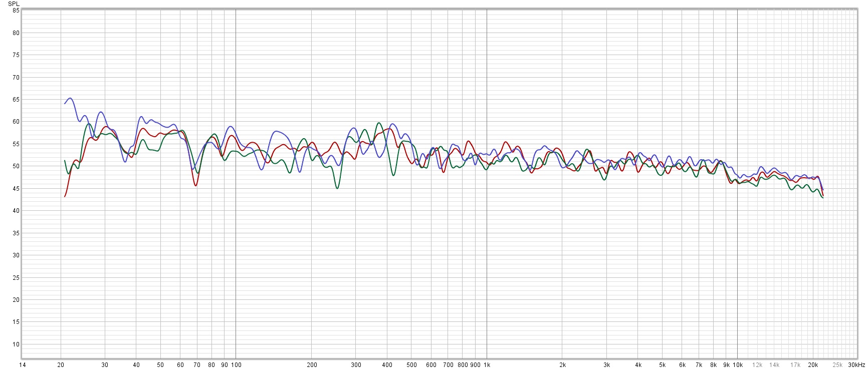Select the 14k frequency axis label
The image size is (868, 371).
click(774, 365)
